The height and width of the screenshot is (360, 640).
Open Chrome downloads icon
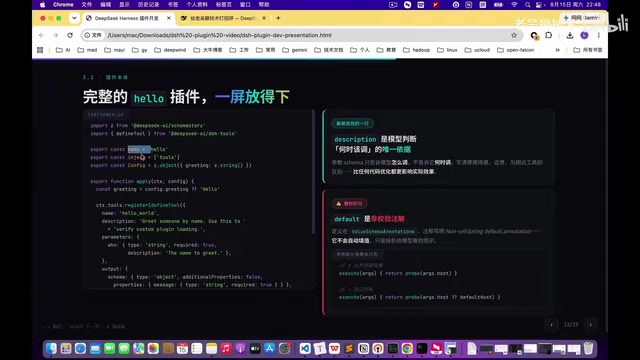(570, 35)
